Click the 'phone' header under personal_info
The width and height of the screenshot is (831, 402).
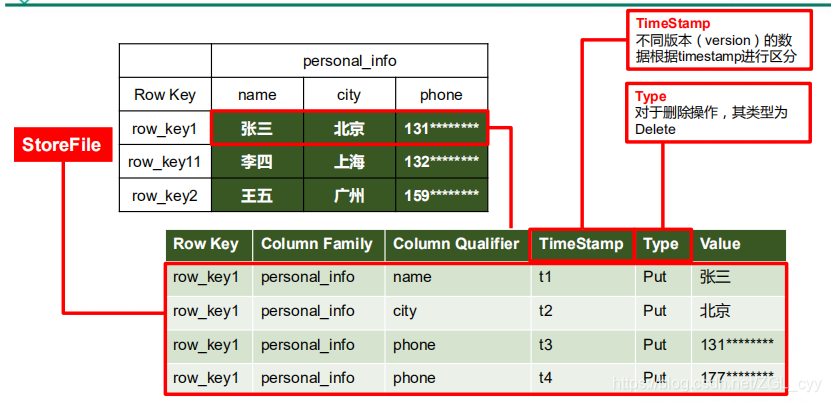pyautogui.click(x=441, y=94)
